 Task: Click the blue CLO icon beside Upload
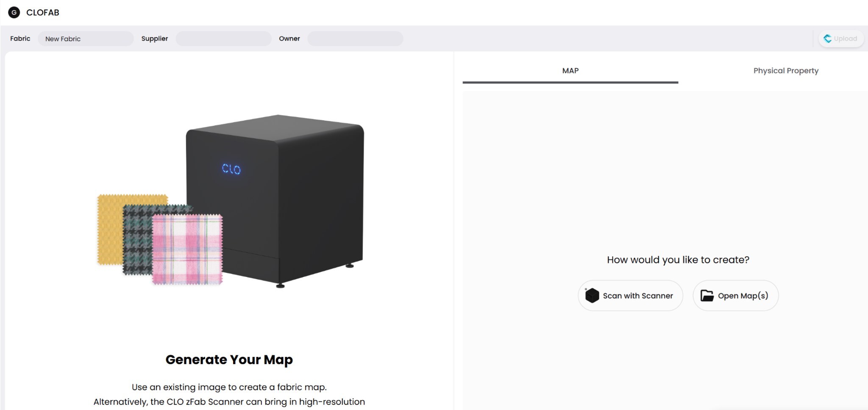(827, 39)
